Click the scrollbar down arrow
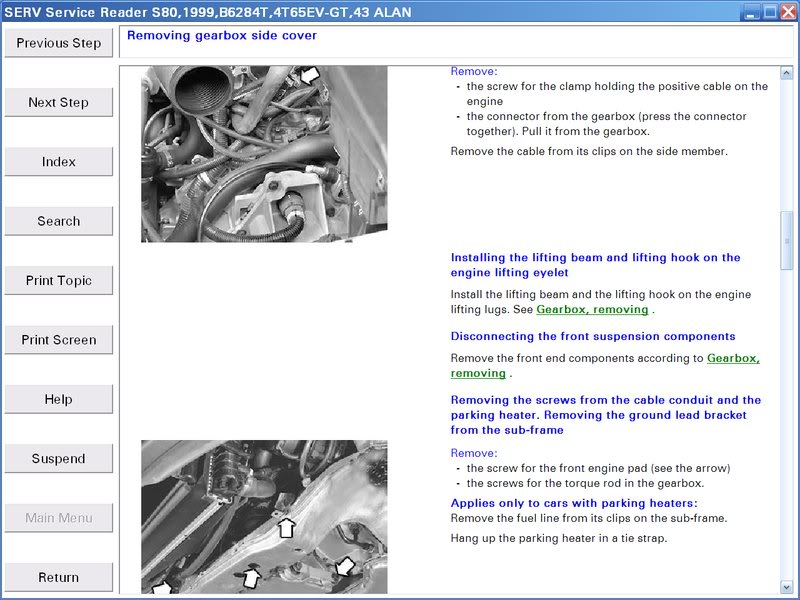800x600 pixels. click(786, 587)
